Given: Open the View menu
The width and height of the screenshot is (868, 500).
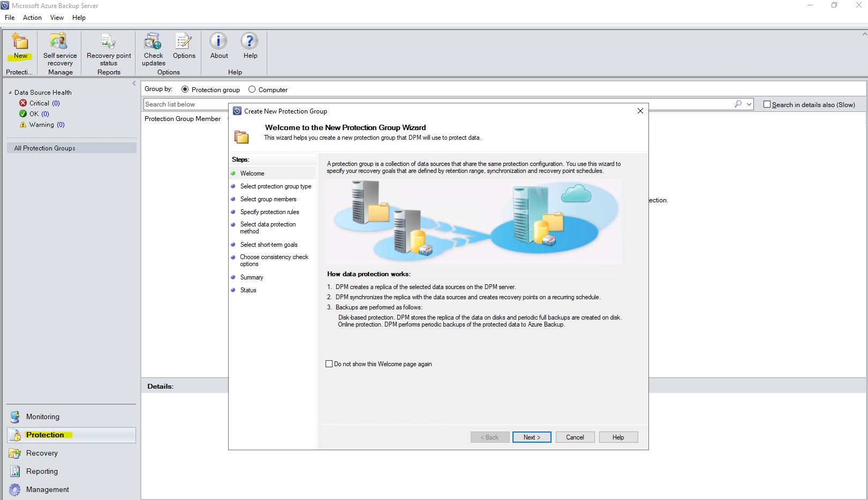Looking at the screenshot, I should (x=57, y=18).
